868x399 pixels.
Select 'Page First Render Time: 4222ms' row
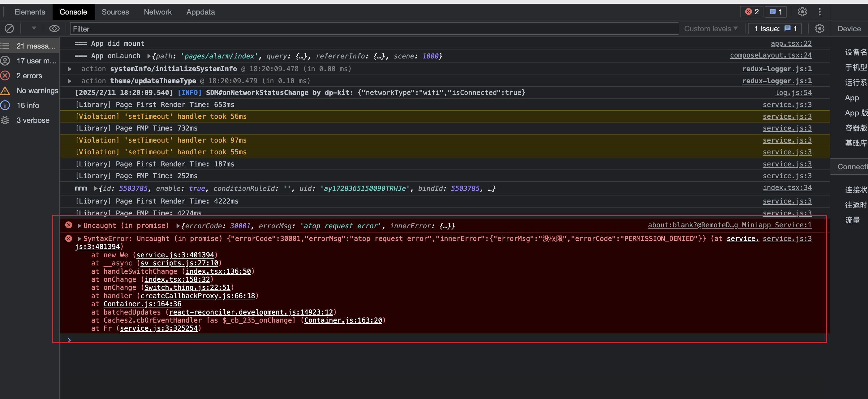445,201
